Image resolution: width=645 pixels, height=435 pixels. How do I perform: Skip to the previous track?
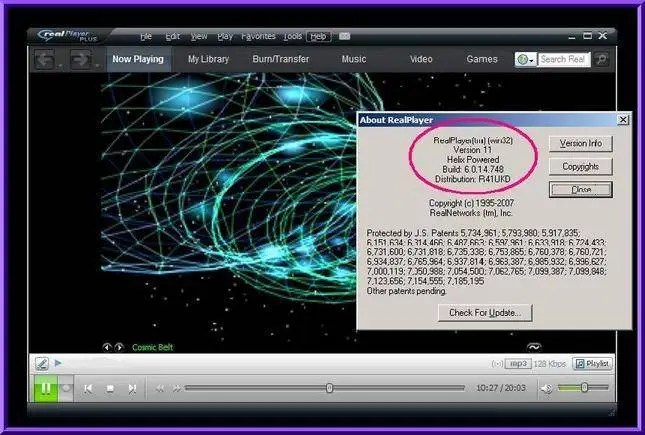point(88,388)
